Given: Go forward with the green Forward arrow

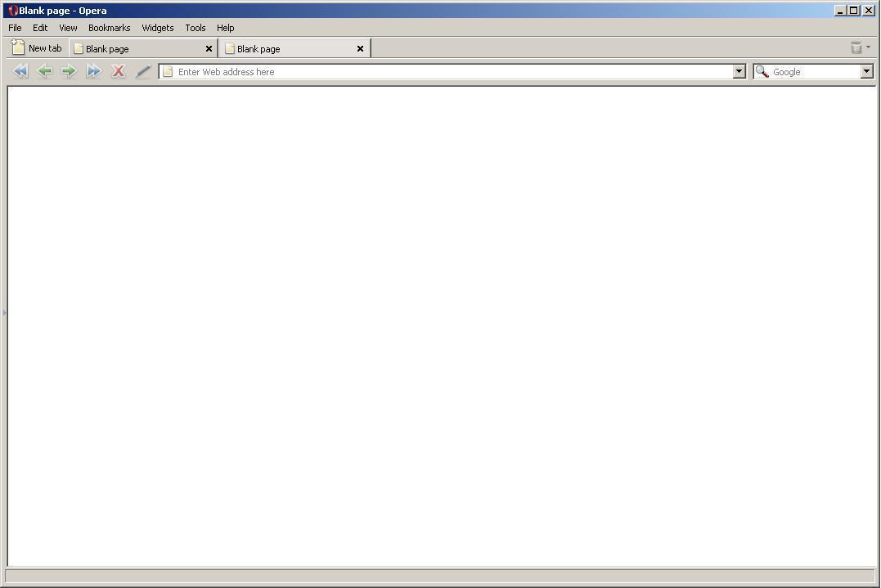Looking at the screenshot, I should click(69, 71).
